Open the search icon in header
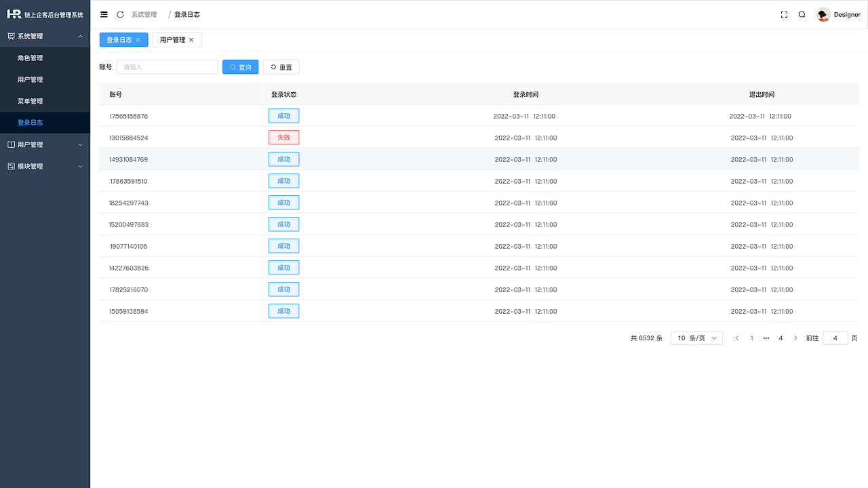 802,14
